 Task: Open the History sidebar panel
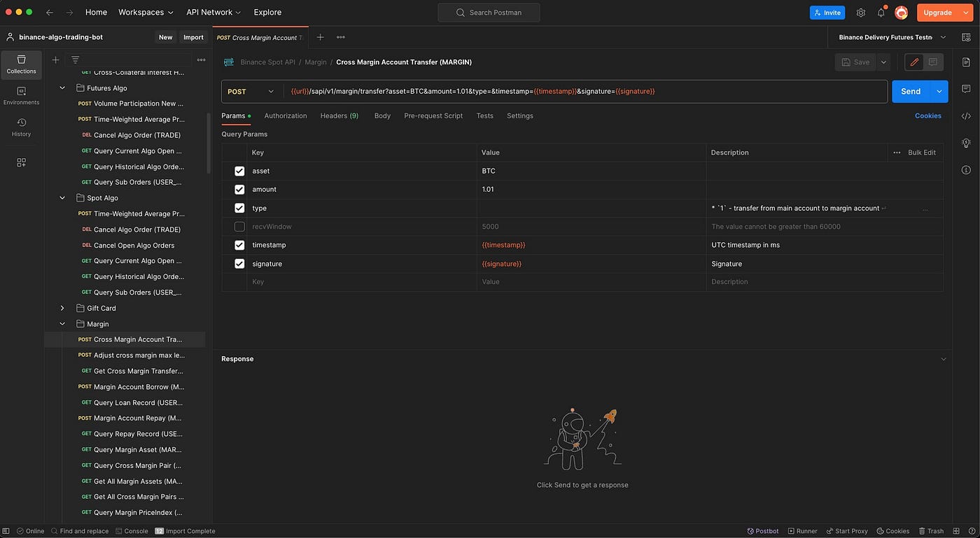(21, 127)
